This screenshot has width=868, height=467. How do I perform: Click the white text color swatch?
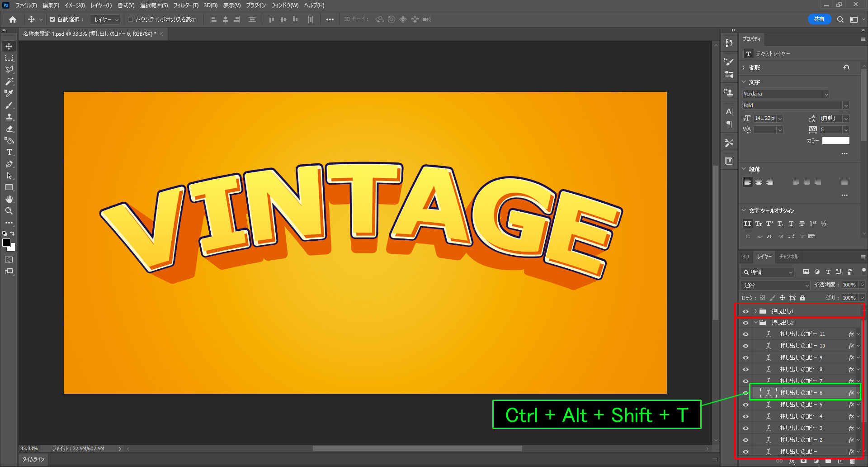(835, 141)
